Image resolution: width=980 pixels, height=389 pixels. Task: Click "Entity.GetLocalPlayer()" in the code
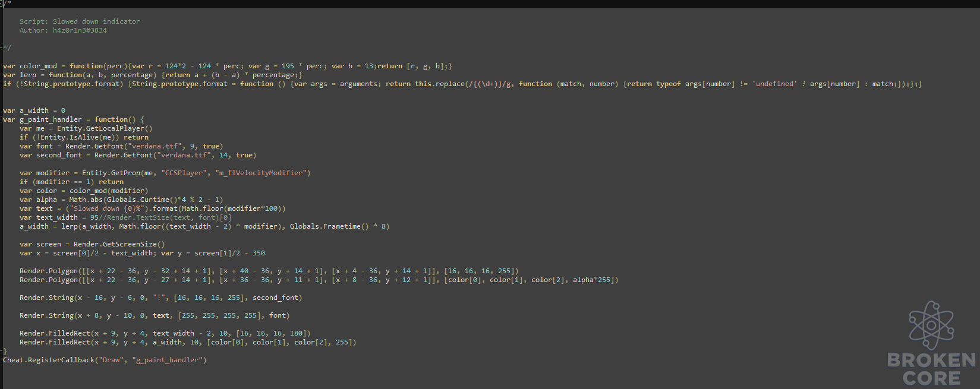(x=105, y=128)
